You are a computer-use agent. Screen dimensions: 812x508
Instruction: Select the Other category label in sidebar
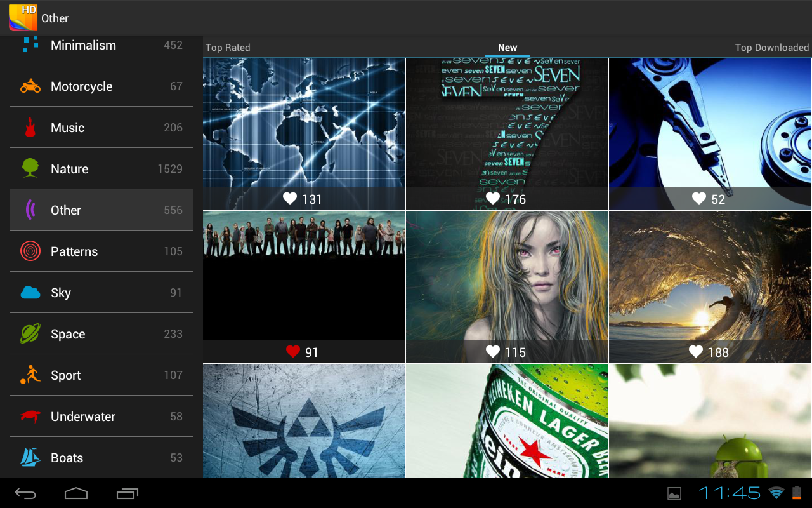click(x=66, y=210)
